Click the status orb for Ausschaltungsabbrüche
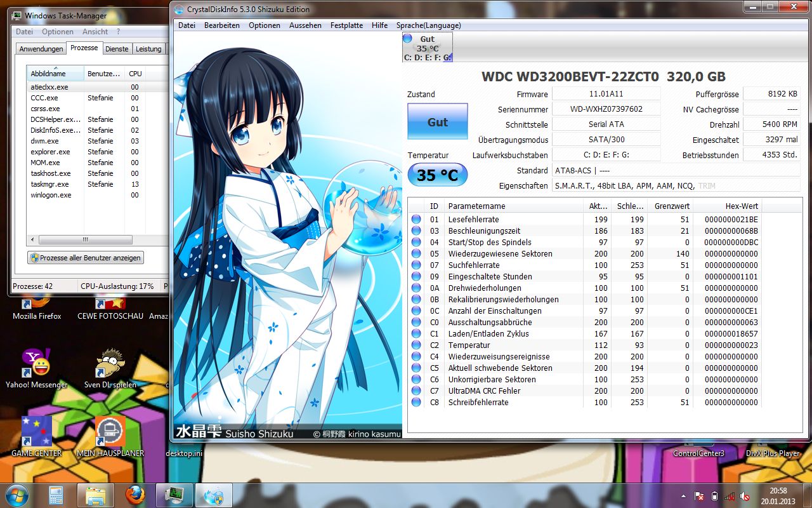Viewport: 812px width, 508px height. (416, 322)
